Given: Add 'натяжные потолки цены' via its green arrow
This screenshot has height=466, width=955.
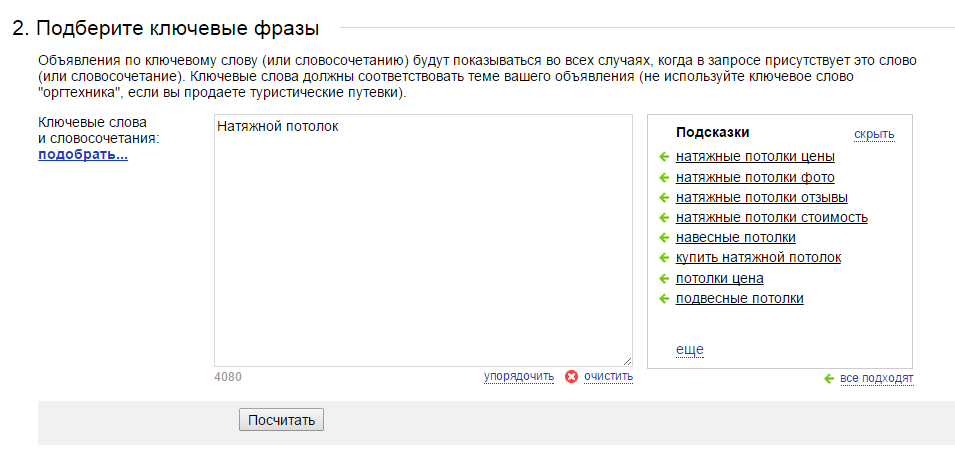Looking at the screenshot, I should click(664, 157).
